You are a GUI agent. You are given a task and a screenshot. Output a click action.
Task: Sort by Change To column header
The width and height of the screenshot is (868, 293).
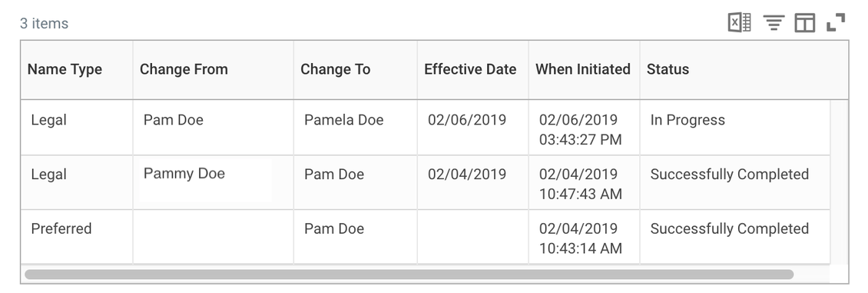point(336,69)
